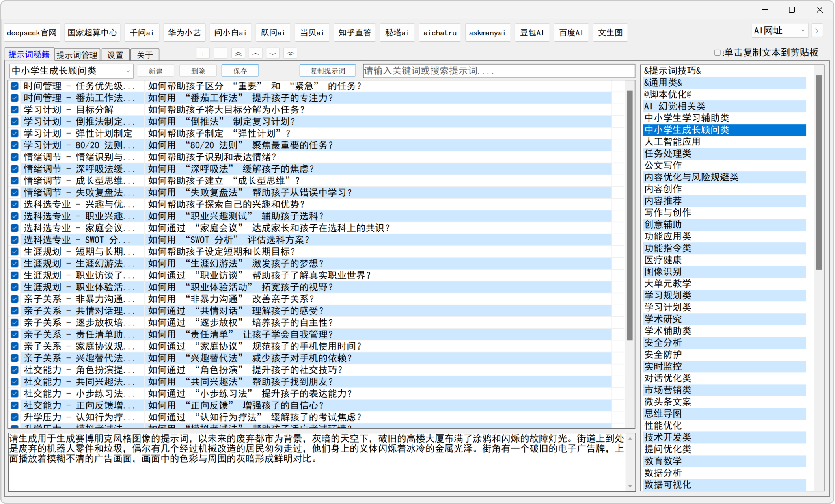Click the keyword search prompt input field

498,71
